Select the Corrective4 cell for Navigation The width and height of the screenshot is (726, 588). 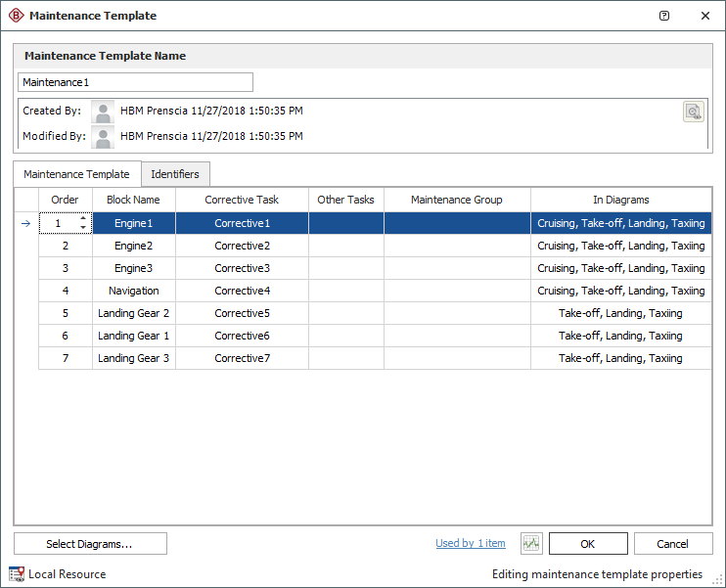[x=242, y=291]
